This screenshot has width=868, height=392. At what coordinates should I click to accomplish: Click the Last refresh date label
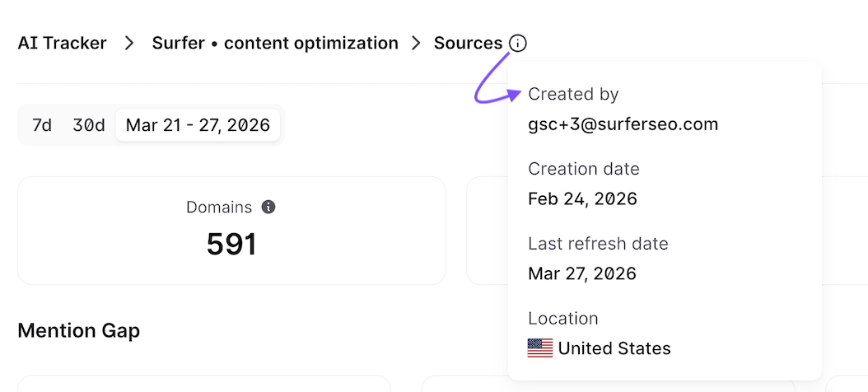598,244
